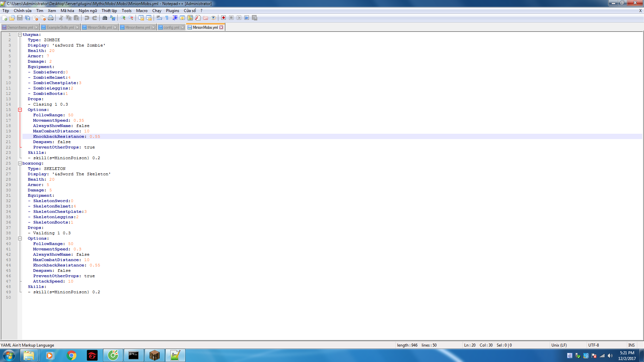The height and width of the screenshot is (362, 644).
Task: Toggle INS insert mode in status bar
Action: coord(631,345)
